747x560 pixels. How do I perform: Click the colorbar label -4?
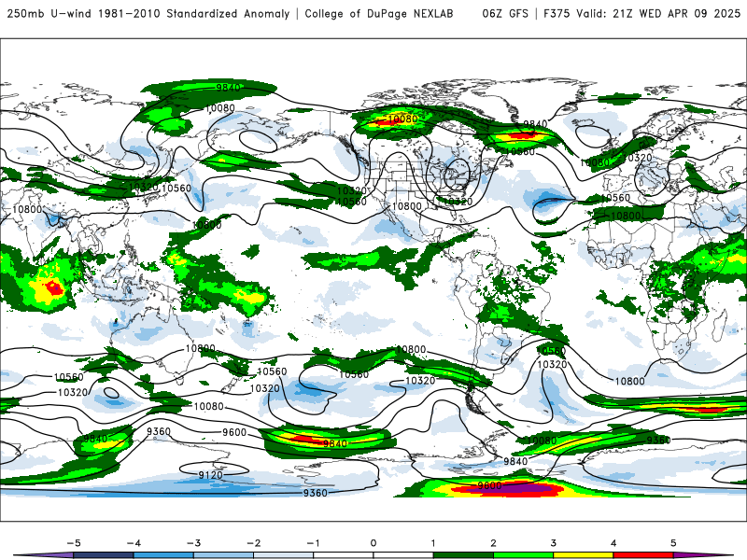(134, 543)
